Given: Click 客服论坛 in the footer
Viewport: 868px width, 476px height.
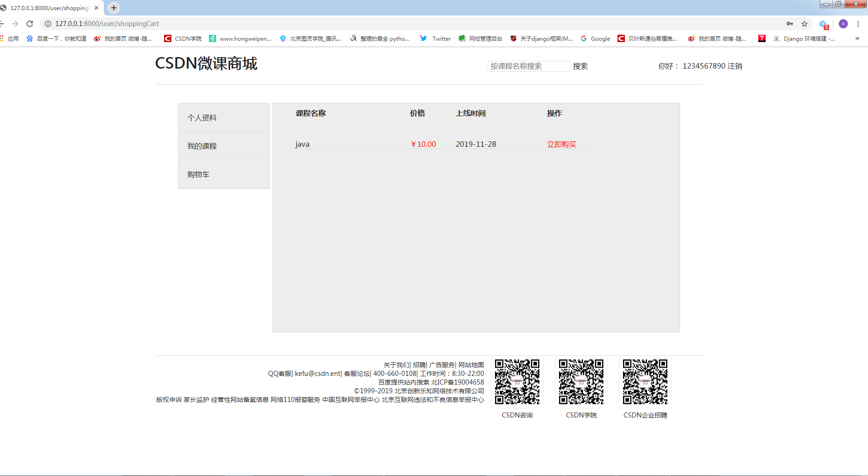Looking at the screenshot, I should pyautogui.click(x=357, y=374).
